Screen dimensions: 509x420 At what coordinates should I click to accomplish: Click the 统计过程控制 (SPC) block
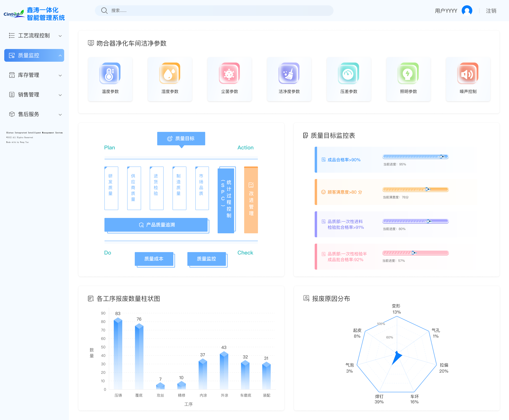[x=226, y=201]
